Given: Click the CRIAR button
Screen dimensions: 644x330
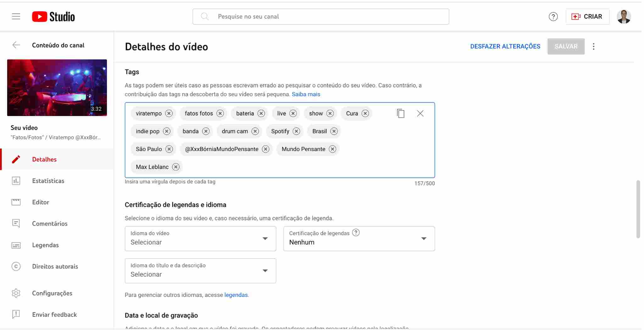Looking at the screenshot, I should 587,17.
